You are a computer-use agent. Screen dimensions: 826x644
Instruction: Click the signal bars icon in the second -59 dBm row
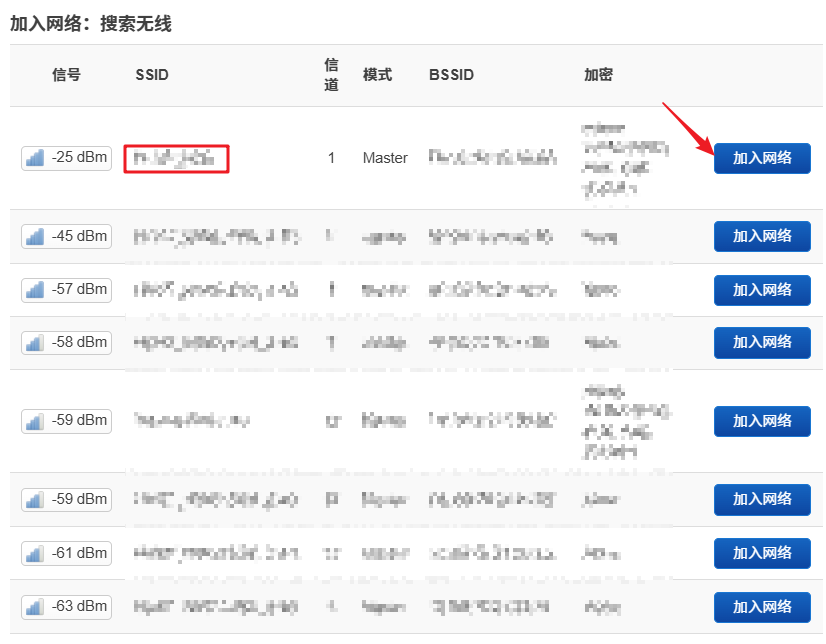(32, 499)
